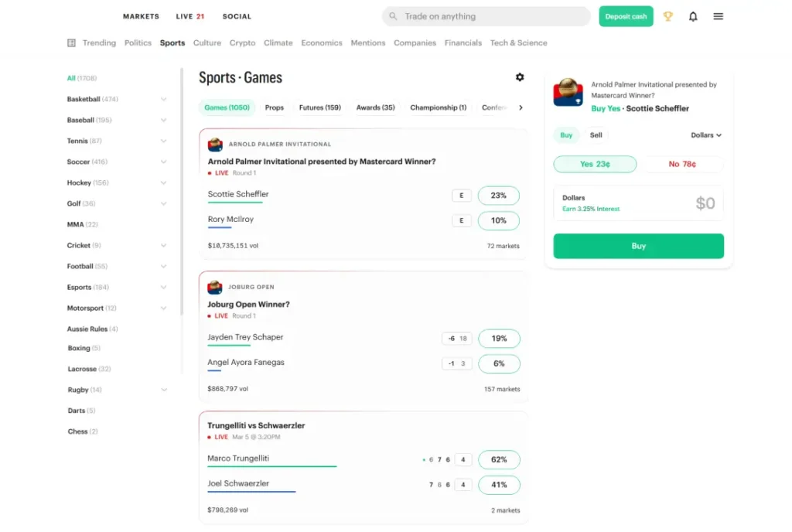Select Aussie Rules sidebar item
Viewport: 792px width, 532px height.
93,329
